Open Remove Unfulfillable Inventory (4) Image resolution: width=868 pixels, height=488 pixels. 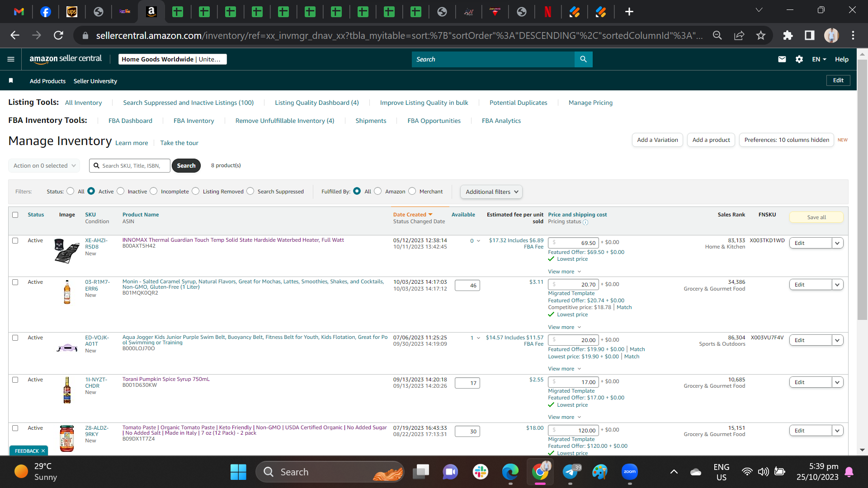285,121
